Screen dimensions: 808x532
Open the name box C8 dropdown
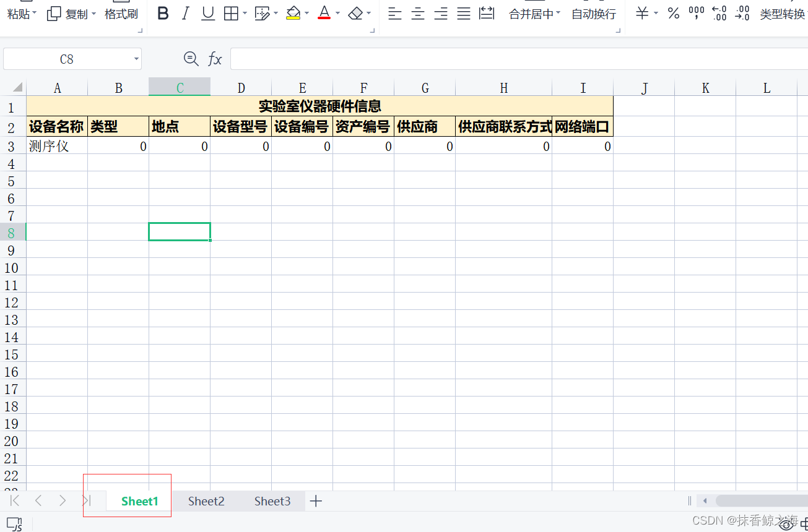tap(136, 59)
